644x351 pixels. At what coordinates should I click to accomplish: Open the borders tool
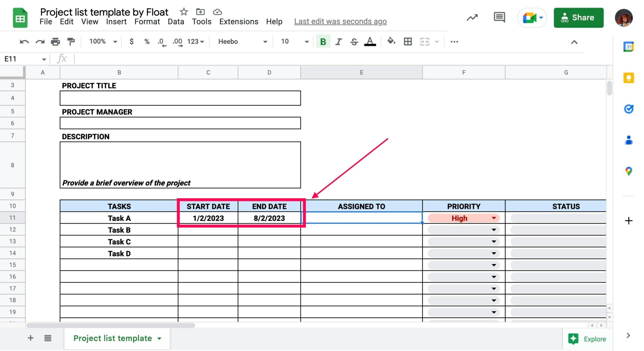tap(408, 42)
